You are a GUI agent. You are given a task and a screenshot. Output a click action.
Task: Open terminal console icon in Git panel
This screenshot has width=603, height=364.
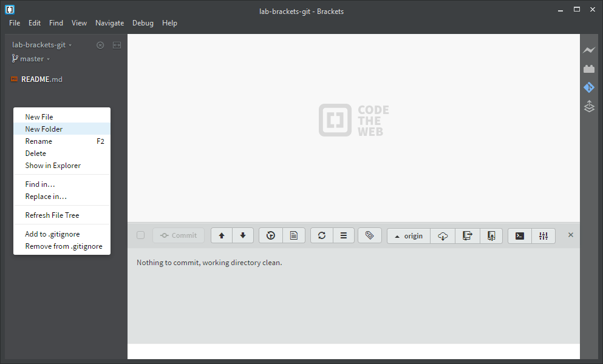pyautogui.click(x=520, y=235)
